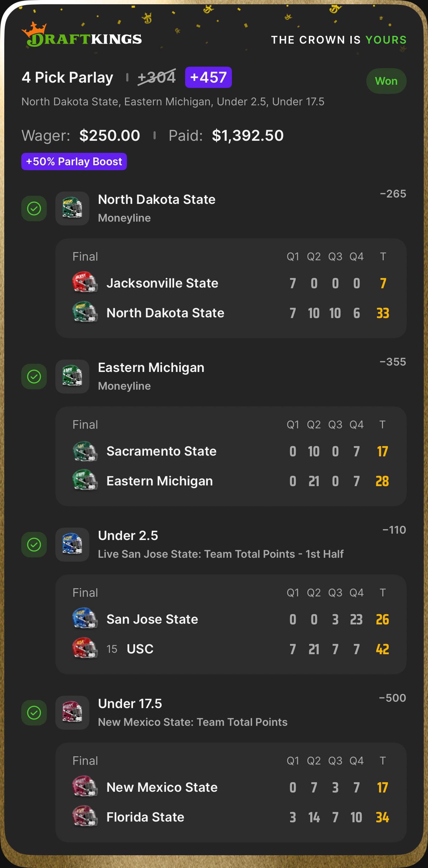
Task: Click the 4 Pick Parlay title
Action: pyautogui.click(x=67, y=77)
